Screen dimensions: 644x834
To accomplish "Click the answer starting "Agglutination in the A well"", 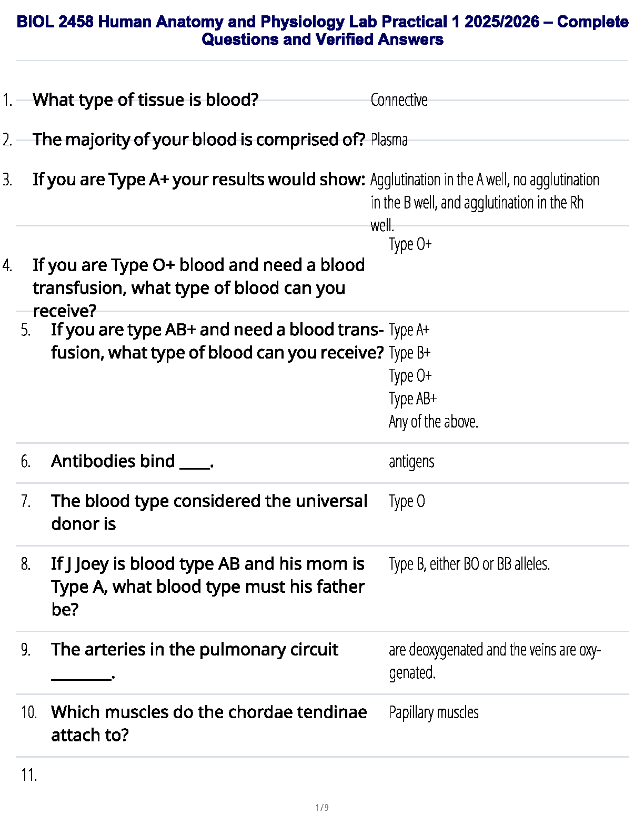I will click(484, 202).
